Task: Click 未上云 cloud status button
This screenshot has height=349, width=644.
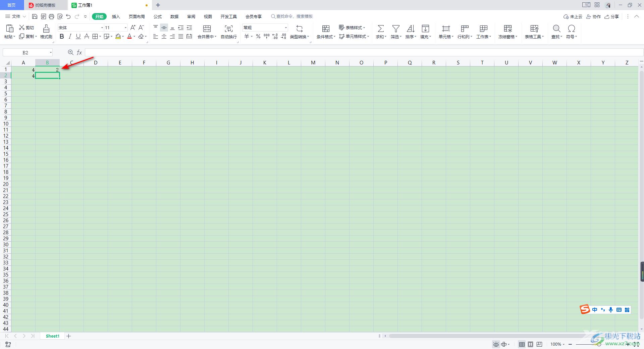Action: click(573, 16)
